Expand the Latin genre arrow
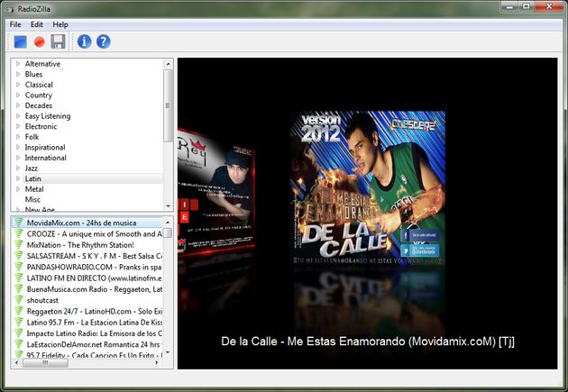This screenshot has height=392, width=568. click(x=18, y=178)
